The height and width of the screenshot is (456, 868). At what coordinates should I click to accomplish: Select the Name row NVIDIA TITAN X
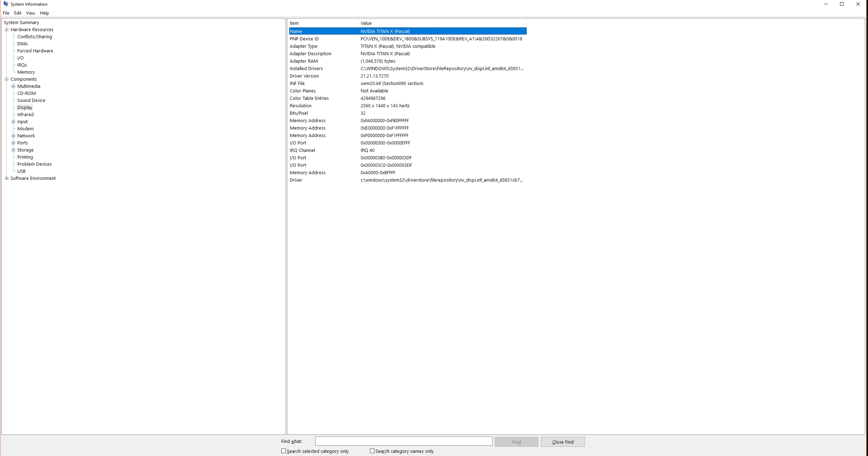tap(408, 32)
